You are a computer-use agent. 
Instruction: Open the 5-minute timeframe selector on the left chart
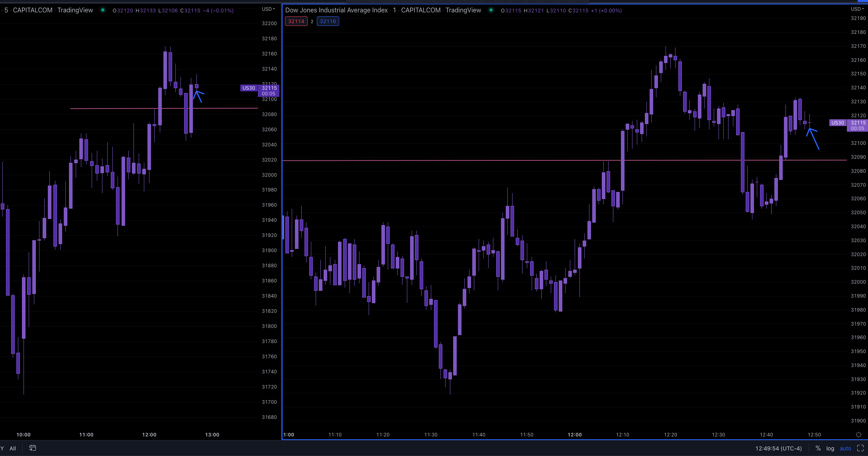[5, 10]
